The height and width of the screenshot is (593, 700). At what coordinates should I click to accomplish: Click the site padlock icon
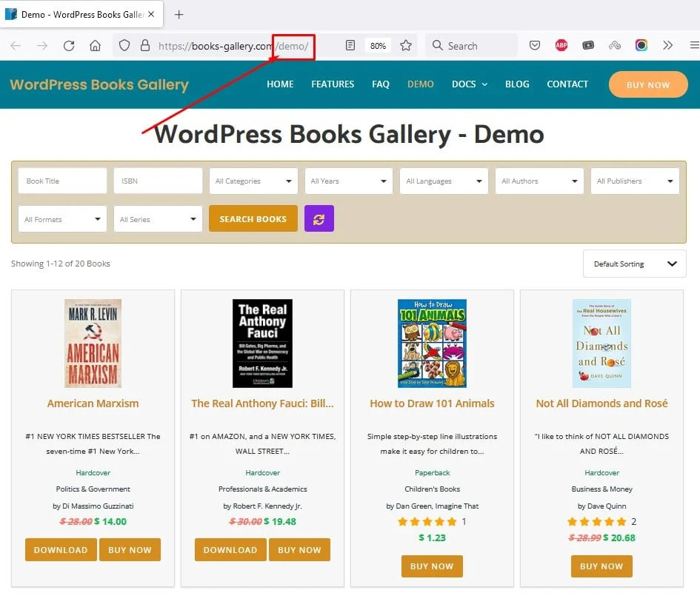click(145, 45)
